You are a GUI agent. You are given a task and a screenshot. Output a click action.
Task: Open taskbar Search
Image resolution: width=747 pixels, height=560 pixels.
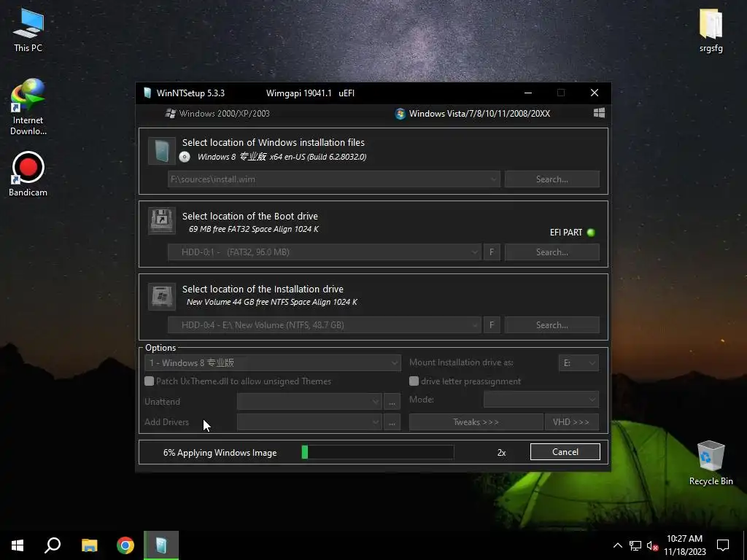tap(53, 545)
